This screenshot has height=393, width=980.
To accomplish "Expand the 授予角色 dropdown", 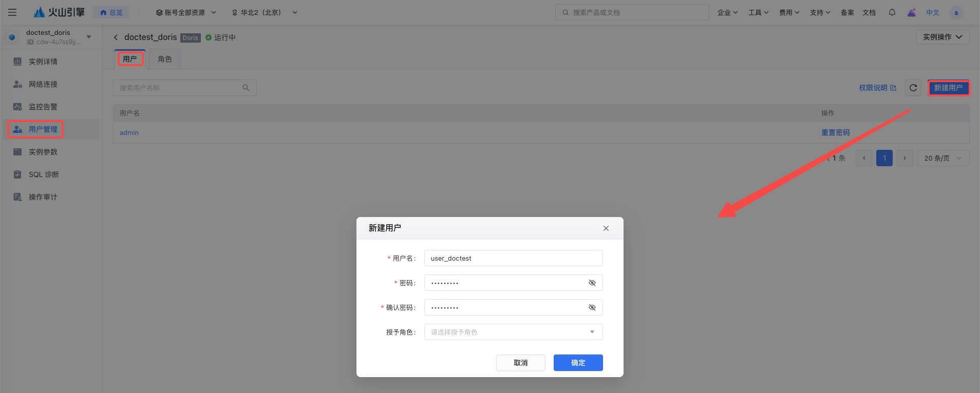I will pos(514,332).
